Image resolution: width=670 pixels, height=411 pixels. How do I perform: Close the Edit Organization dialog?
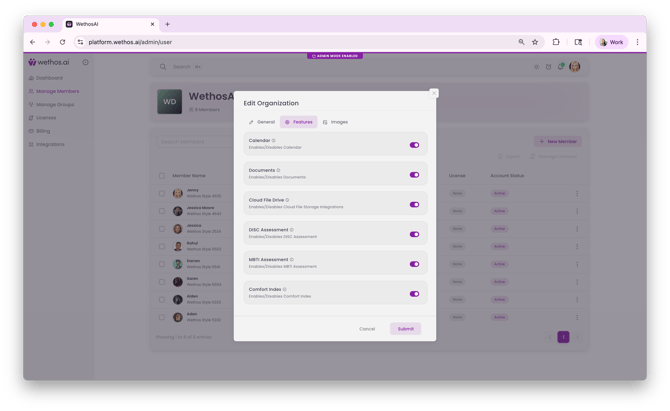click(433, 93)
